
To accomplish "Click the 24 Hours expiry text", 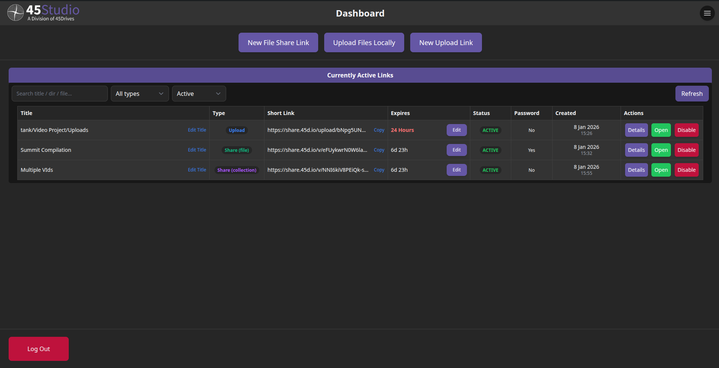I will (402, 130).
